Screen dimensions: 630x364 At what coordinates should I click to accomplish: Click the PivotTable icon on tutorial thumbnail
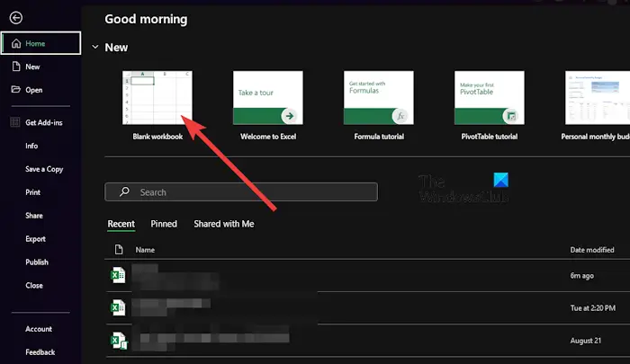click(510, 116)
